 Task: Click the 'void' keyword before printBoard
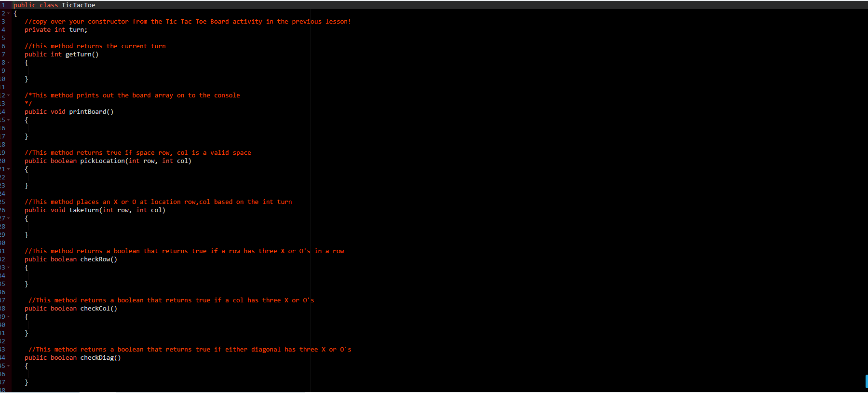click(x=58, y=112)
